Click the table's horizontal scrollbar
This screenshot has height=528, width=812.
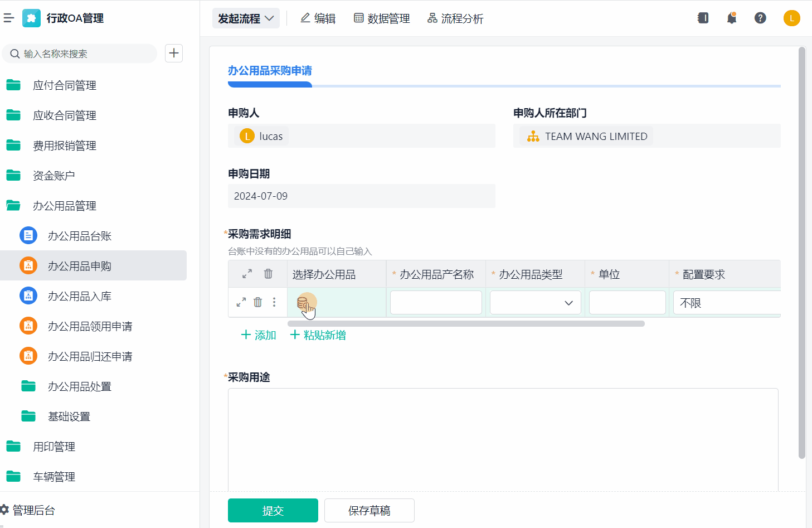tap(466, 323)
